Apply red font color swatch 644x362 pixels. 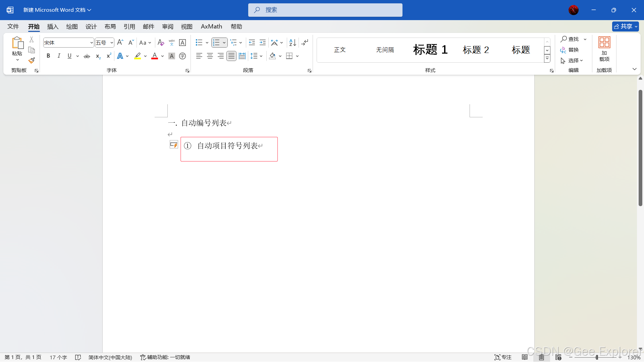155,56
